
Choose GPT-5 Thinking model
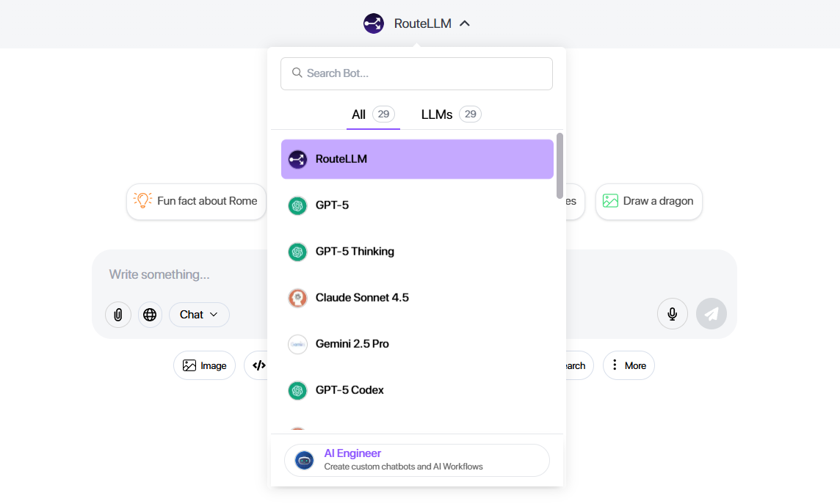pyautogui.click(x=417, y=252)
